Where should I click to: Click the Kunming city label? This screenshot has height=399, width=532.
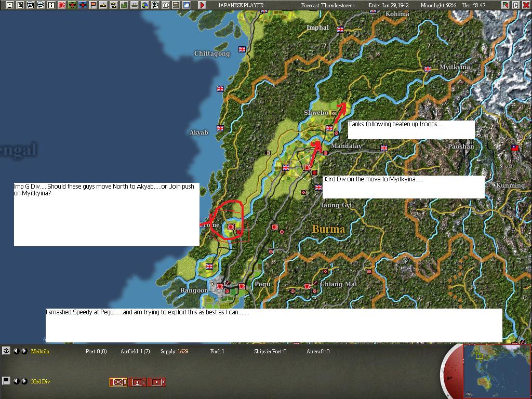tap(510, 185)
